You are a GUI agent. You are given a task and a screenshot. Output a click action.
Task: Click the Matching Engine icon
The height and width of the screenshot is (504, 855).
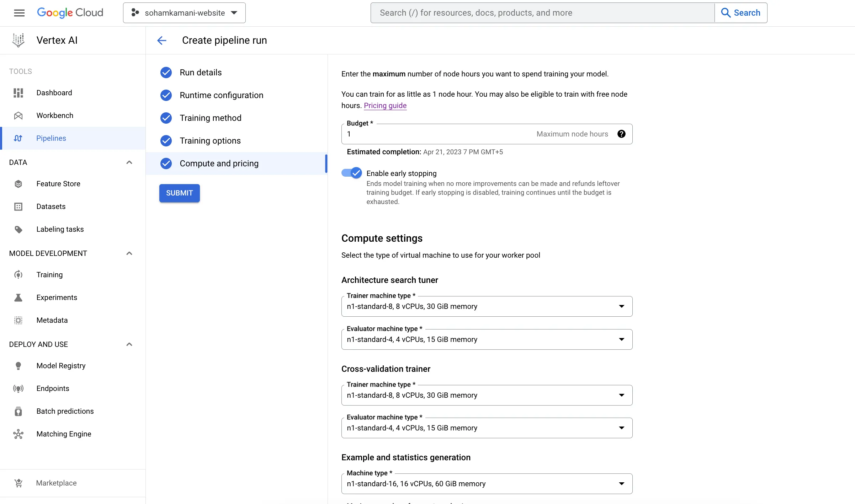(18, 434)
